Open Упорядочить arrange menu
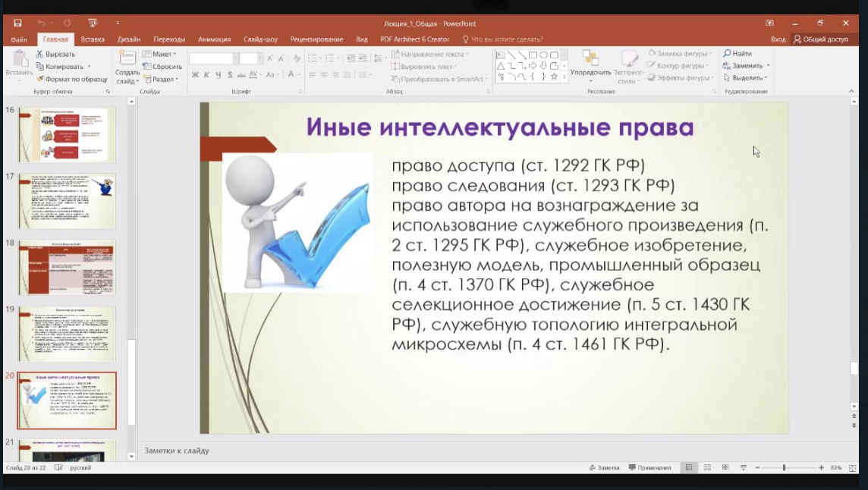Image resolution: width=868 pixels, height=490 pixels. [590, 66]
